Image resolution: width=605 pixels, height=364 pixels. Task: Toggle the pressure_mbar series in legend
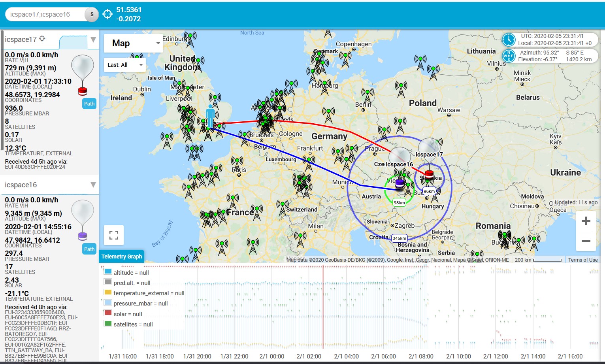(x=136, y=303)
